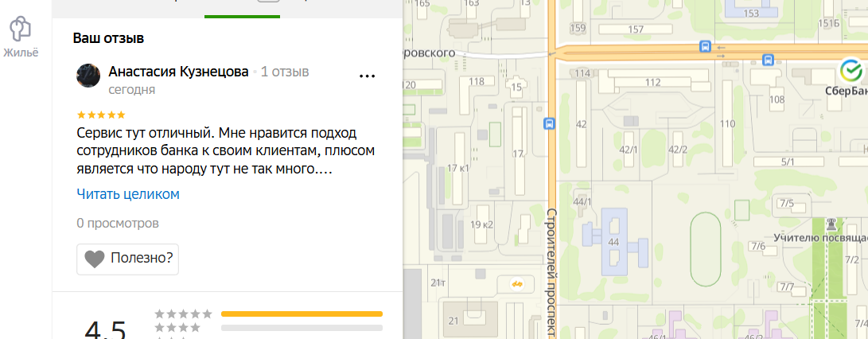868x339 pixels.
Task: Select building 114 on the map
Action: point(582,73)
